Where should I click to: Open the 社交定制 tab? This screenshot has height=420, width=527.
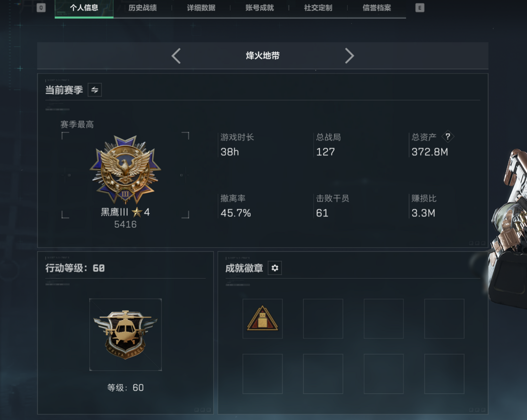318,8
